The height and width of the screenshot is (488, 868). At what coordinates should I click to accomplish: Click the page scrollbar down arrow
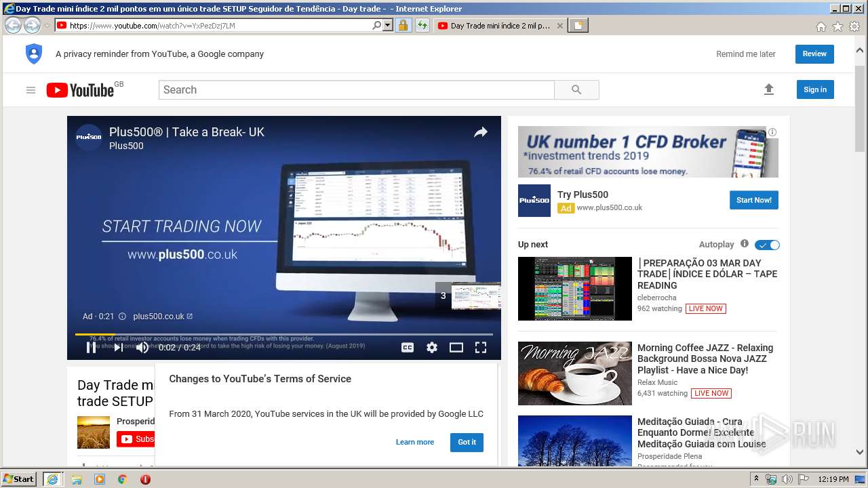tap(860, 451)
